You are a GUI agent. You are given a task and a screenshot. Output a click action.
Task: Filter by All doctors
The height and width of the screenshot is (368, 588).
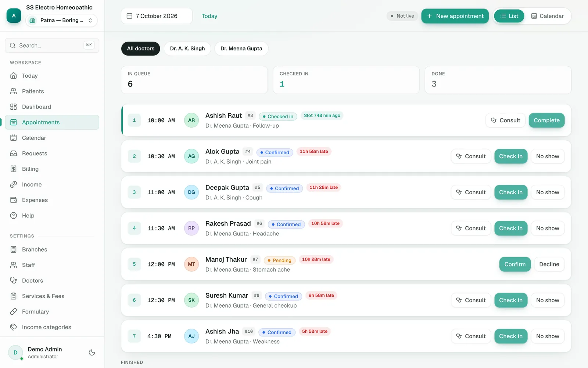pyautogui.click(x=141, y=49)
